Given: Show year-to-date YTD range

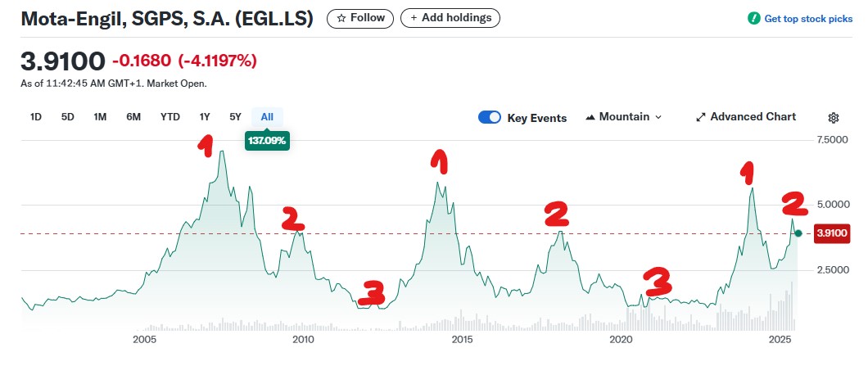Looking at the screenshot, I should 170,117.
